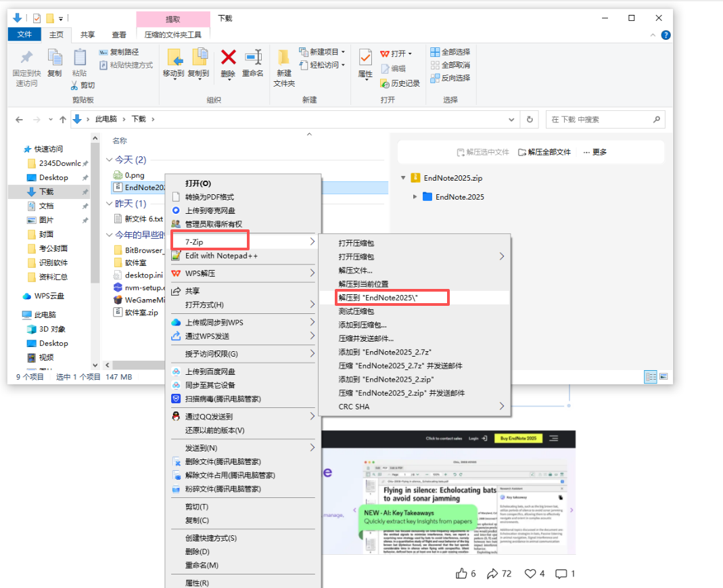Switch to the View ribbon tab
The image size is (723, 588).
118,35
